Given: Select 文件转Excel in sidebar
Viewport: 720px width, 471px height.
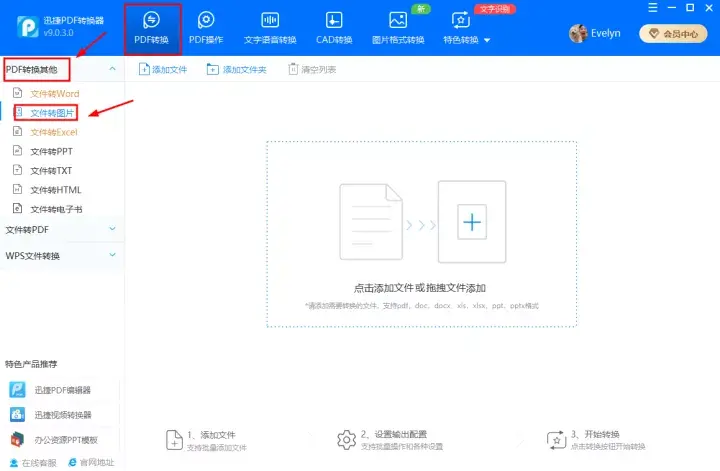Looking at the screenshot, I should click(x=54, y=132).
